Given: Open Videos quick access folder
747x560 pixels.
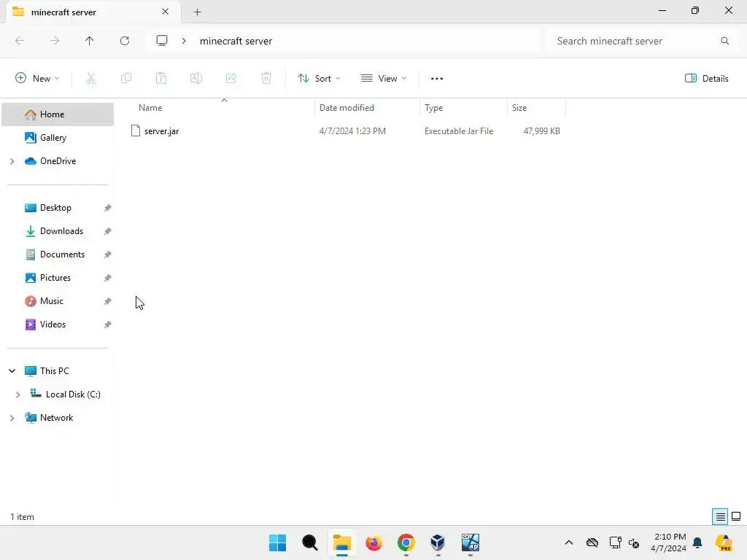Looking at the screenshot, I should pos(58,324).
